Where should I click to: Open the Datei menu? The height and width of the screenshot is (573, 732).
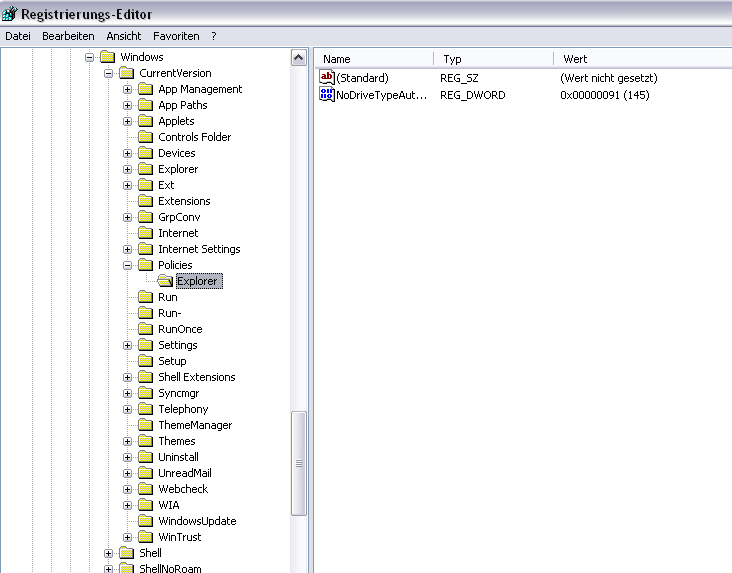click(18, 36)
